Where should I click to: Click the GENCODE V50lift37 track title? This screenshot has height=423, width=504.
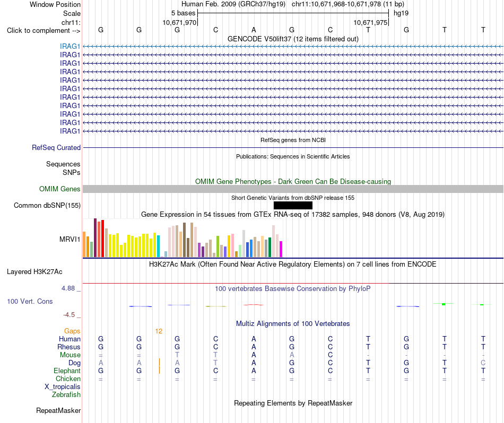293,39
